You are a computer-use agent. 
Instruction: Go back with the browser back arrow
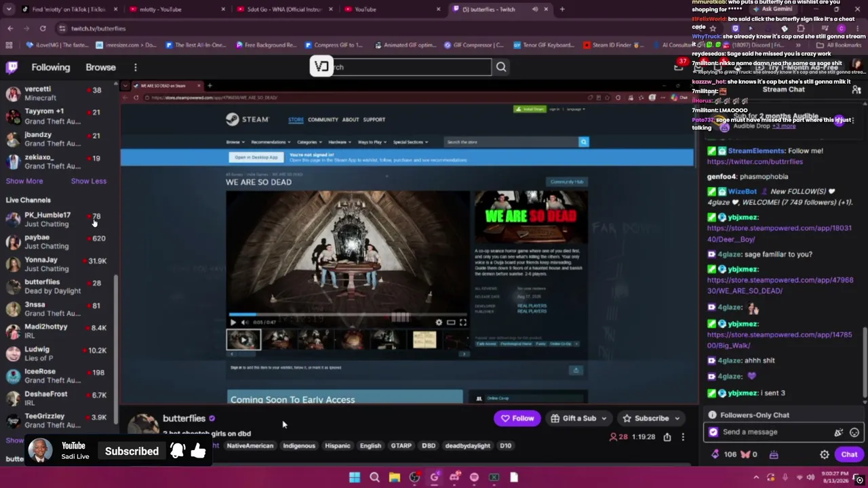[x=10, y=28]
